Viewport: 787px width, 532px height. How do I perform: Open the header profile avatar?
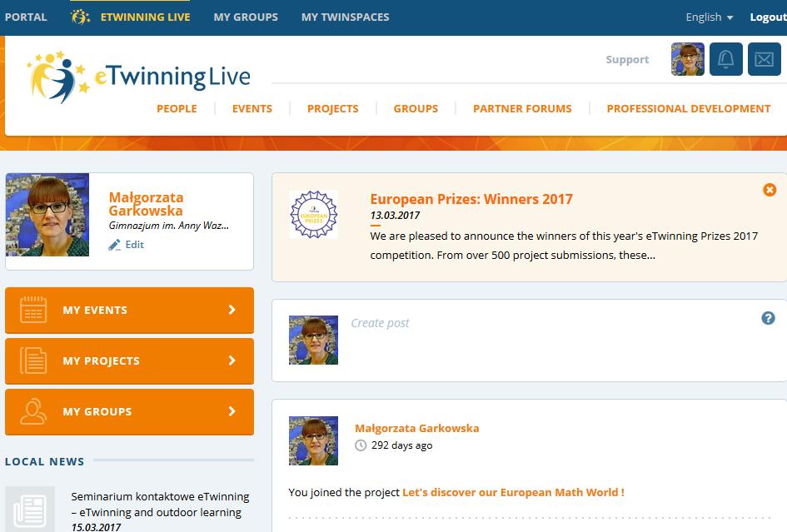pos(688,59)
